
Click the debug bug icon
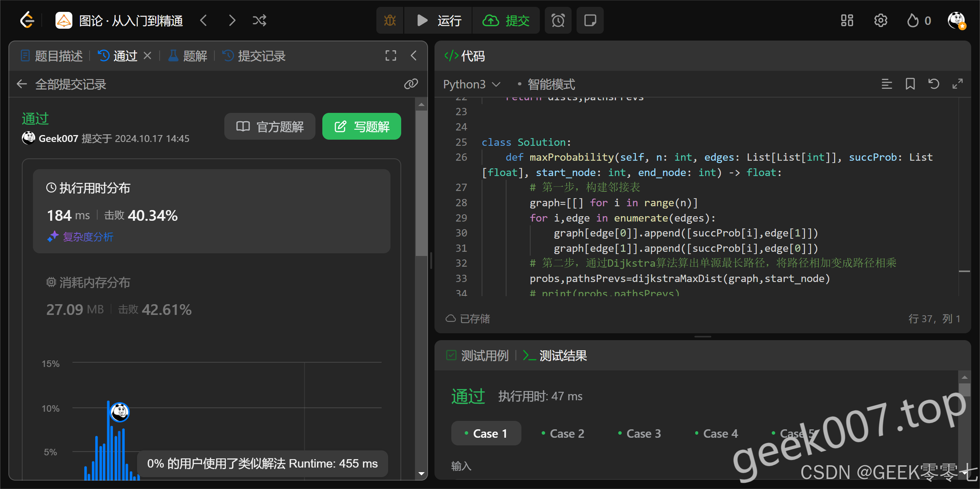[x=390, y=20]
